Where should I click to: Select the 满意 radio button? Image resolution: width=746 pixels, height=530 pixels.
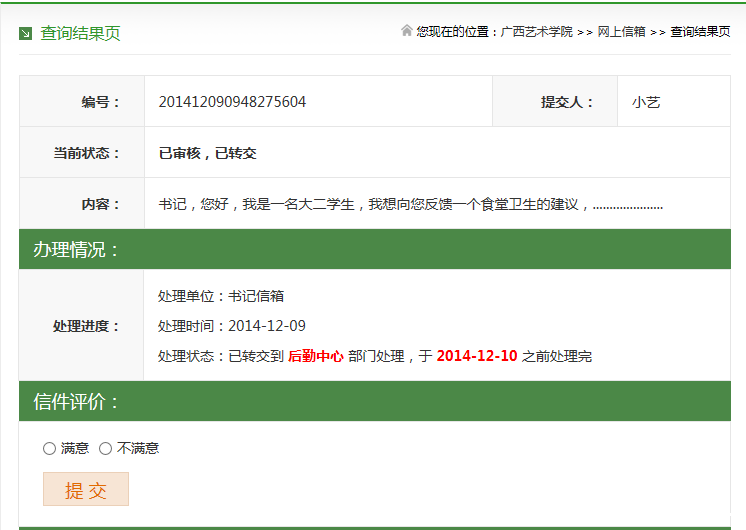coord(49,448)
